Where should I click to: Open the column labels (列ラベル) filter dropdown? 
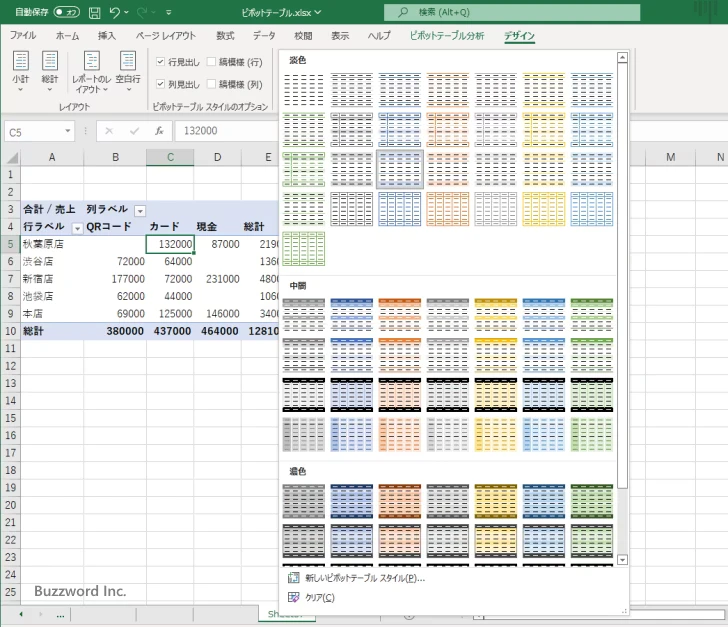point(139,211)
